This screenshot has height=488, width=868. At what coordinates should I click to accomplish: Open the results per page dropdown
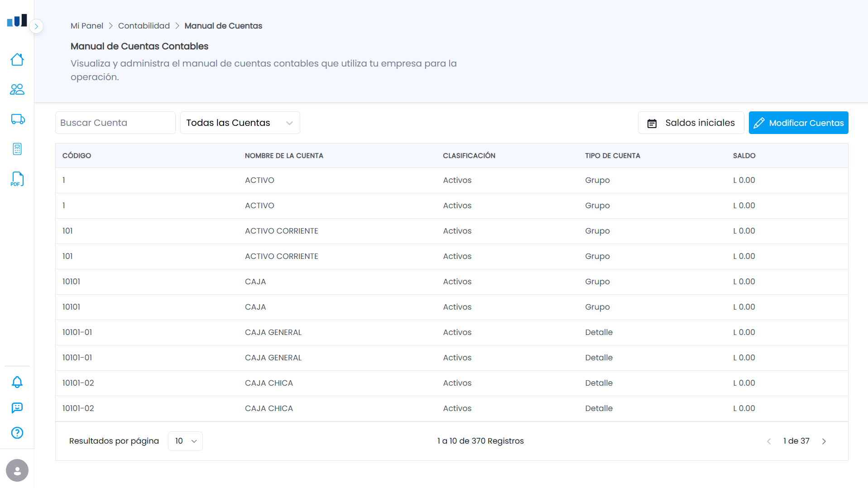(x=185, y=441)
